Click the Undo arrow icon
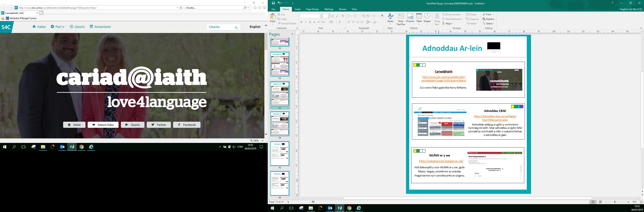644x212 pixels. (279, 3)
